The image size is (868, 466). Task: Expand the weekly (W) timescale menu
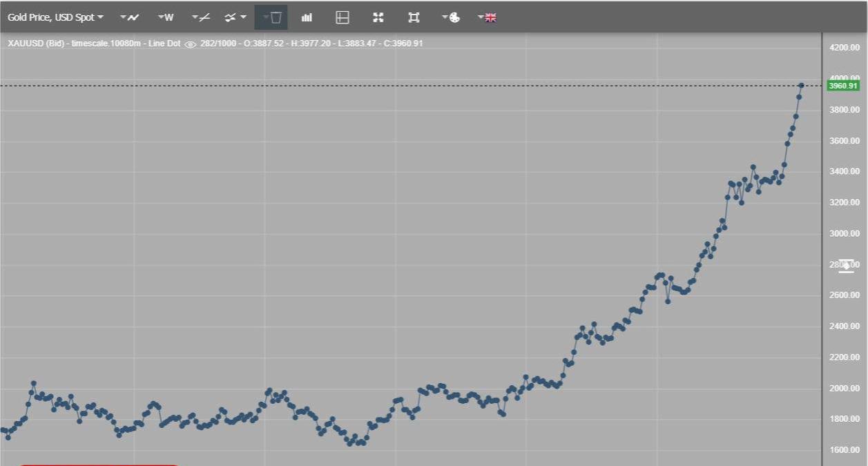[166, 17]
